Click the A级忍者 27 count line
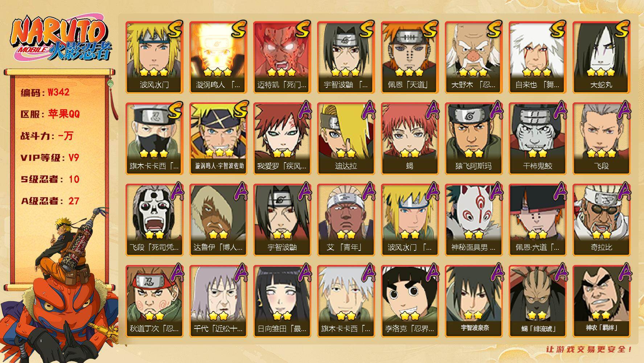Image resolution: width=644 pixels, height=363 pixels. click(50, 201)
